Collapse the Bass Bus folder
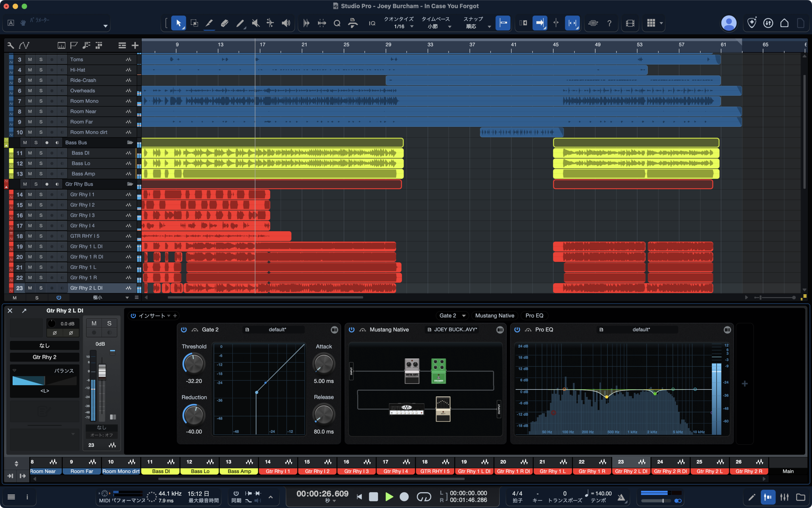The height and width of the screenshot is (508, 812). point(130,143)
